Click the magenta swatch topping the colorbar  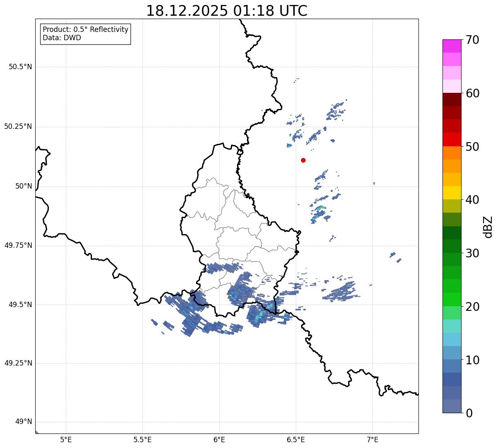coord(452,46)
